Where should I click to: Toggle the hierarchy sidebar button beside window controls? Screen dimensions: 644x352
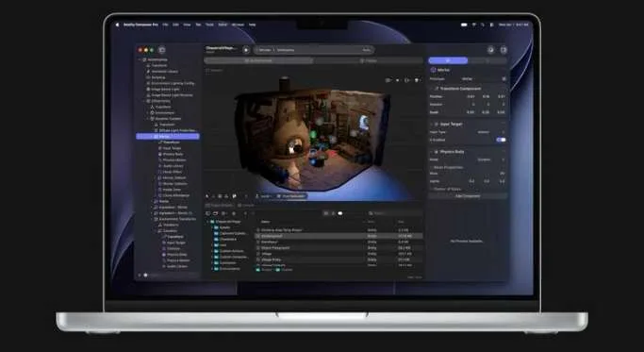[162, 50]
